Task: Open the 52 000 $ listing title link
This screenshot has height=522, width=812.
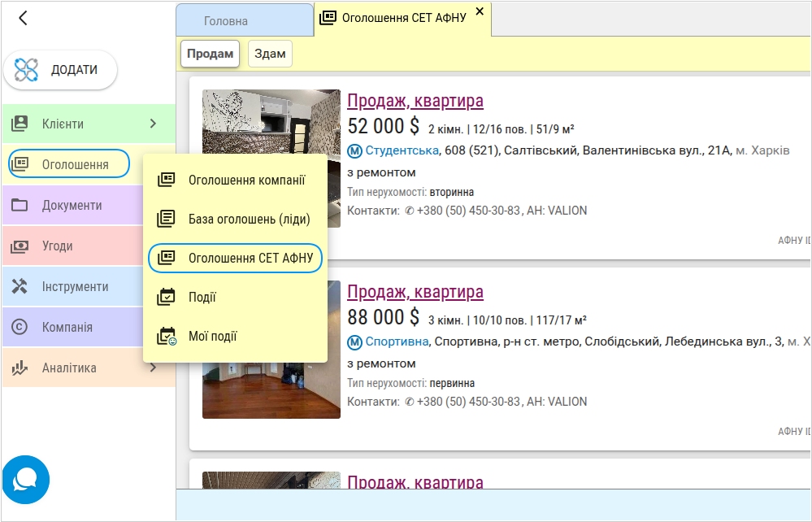Action: [x=415, y=101]
